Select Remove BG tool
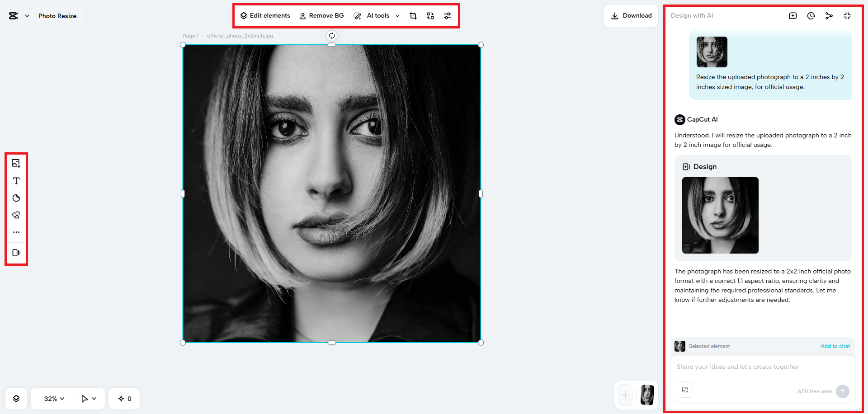 pos(321,16)
